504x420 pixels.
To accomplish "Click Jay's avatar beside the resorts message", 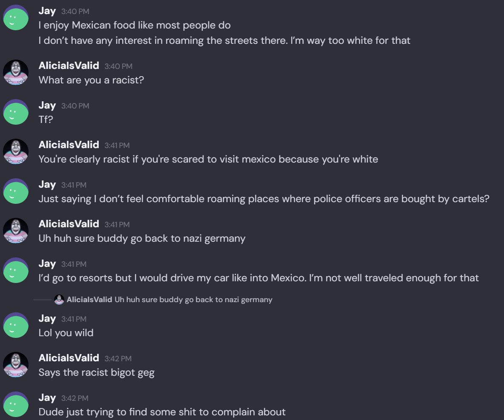I will [x=16, y=270].
